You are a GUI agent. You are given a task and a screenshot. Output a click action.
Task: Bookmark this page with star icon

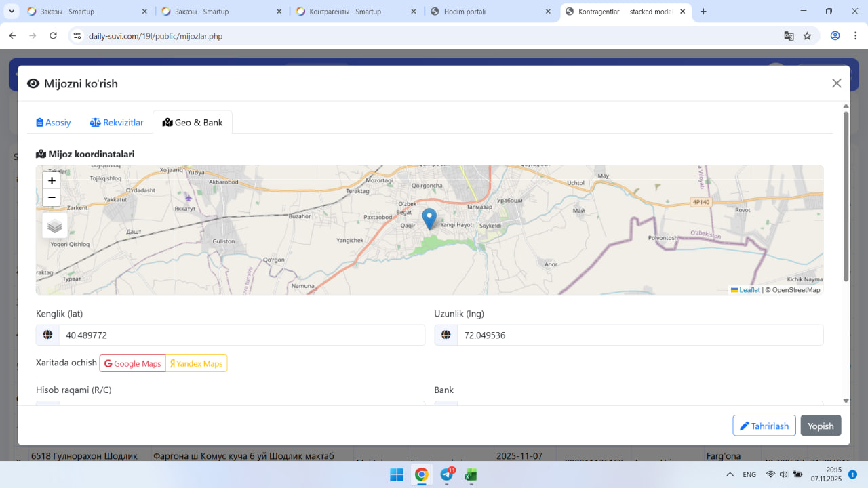pos(807,36)
